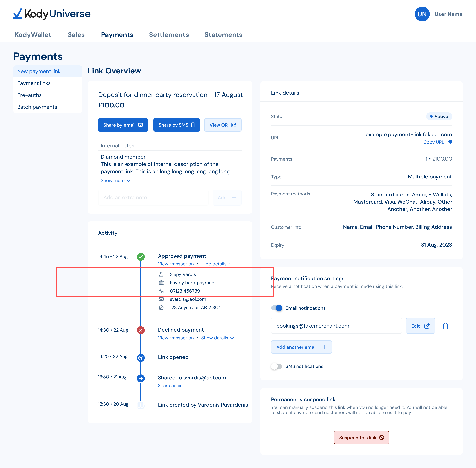Click the User Name label
Screen dimensions: 476x468
click(448, 14)
